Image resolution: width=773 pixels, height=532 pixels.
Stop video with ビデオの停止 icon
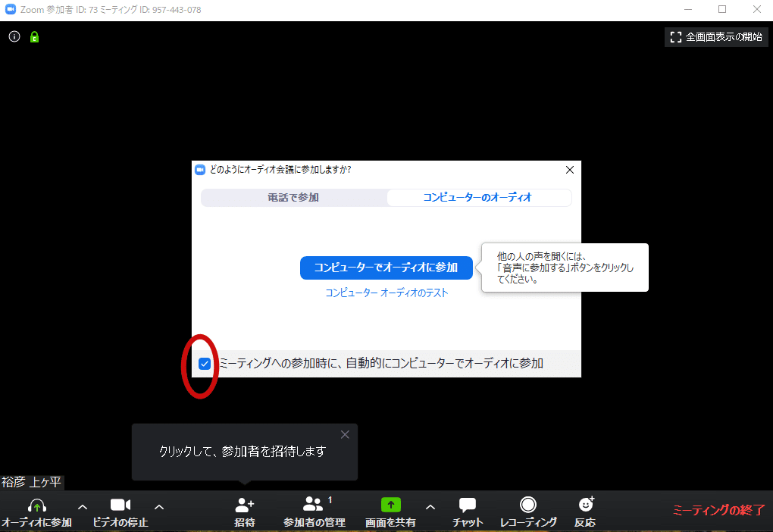pyautogui.click(x=121, y=508)
